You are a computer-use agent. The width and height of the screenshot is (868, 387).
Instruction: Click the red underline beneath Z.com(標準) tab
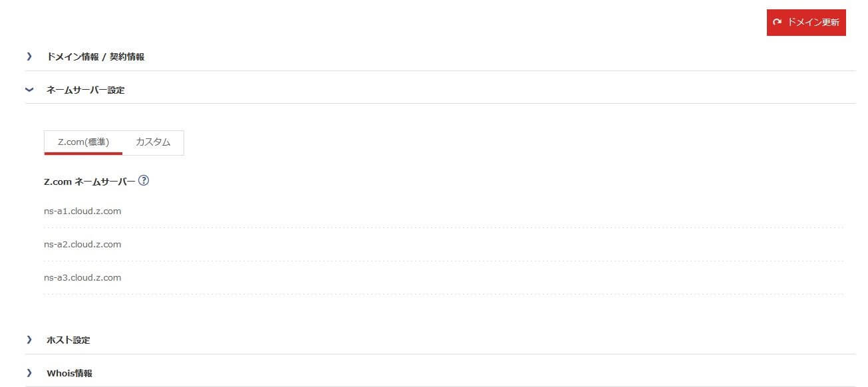(83, 154)
